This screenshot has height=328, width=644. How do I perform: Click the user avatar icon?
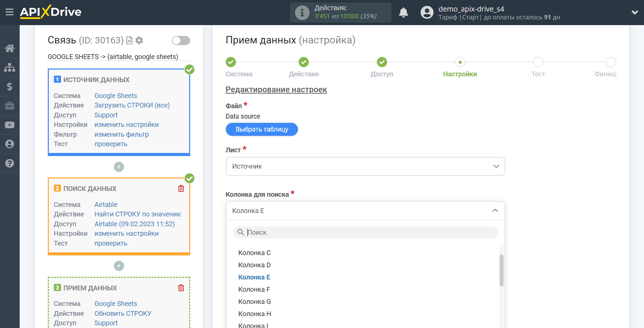(x=427, y=13)
